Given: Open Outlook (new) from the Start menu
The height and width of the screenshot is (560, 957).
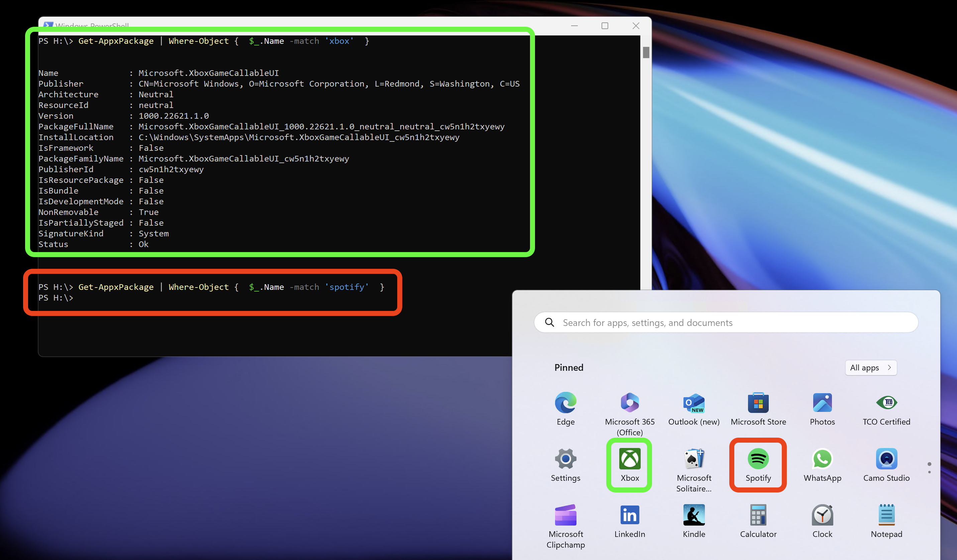Looking at the screenshot, I should click(x=694, y=409).
